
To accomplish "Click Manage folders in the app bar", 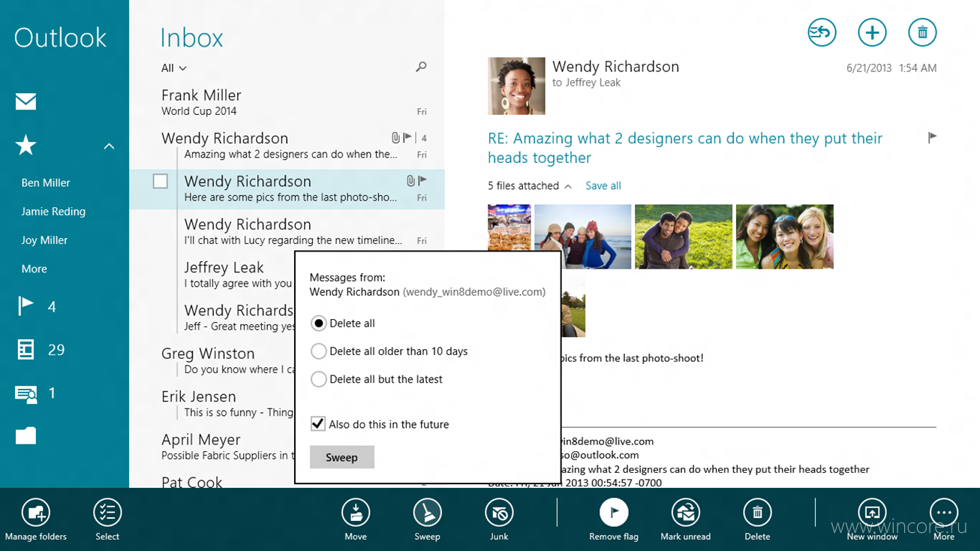I will [x=35, y=513].
